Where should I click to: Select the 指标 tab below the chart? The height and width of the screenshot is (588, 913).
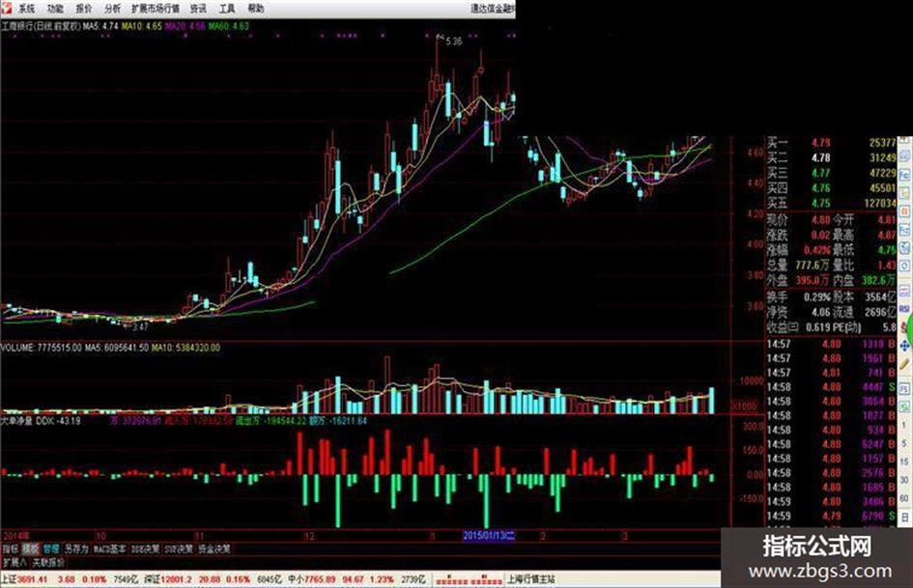[x=11, y=548]
